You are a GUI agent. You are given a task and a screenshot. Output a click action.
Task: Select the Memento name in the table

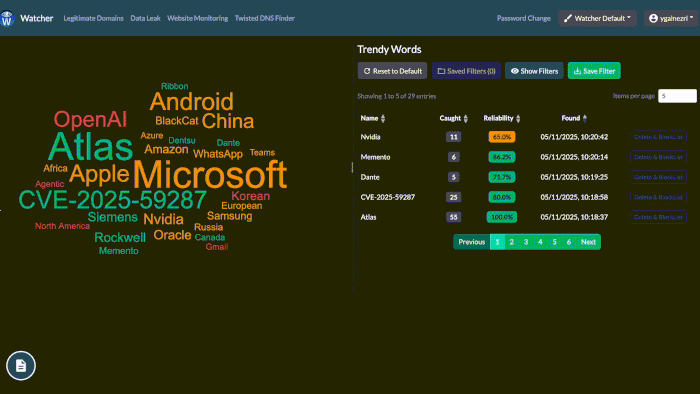375,157
